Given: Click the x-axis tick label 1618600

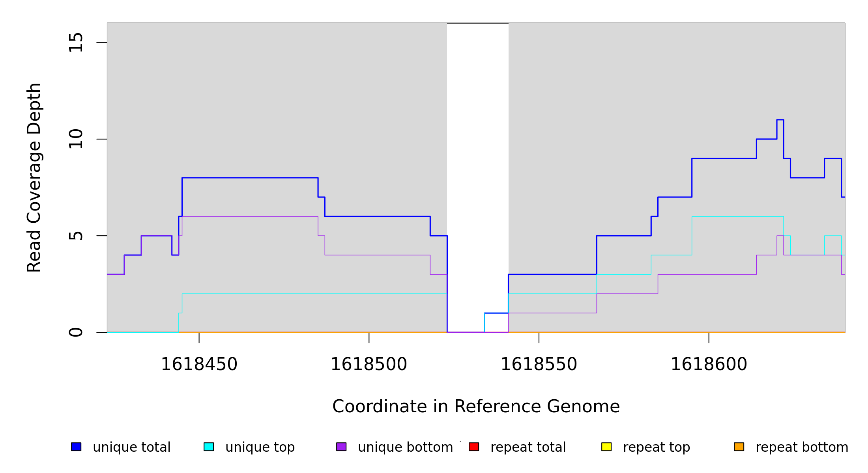Looking at the screenshot, I should pyautogui.click(x=709, y=365).
